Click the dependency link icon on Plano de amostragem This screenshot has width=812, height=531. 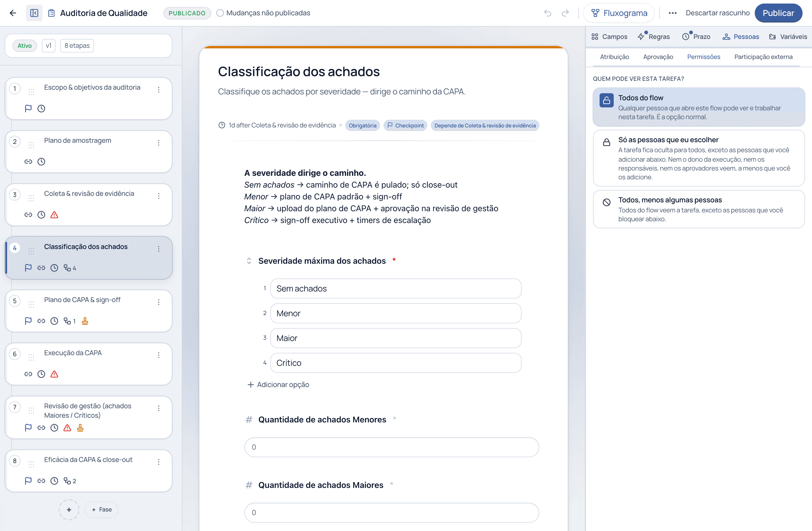[28, 162]
